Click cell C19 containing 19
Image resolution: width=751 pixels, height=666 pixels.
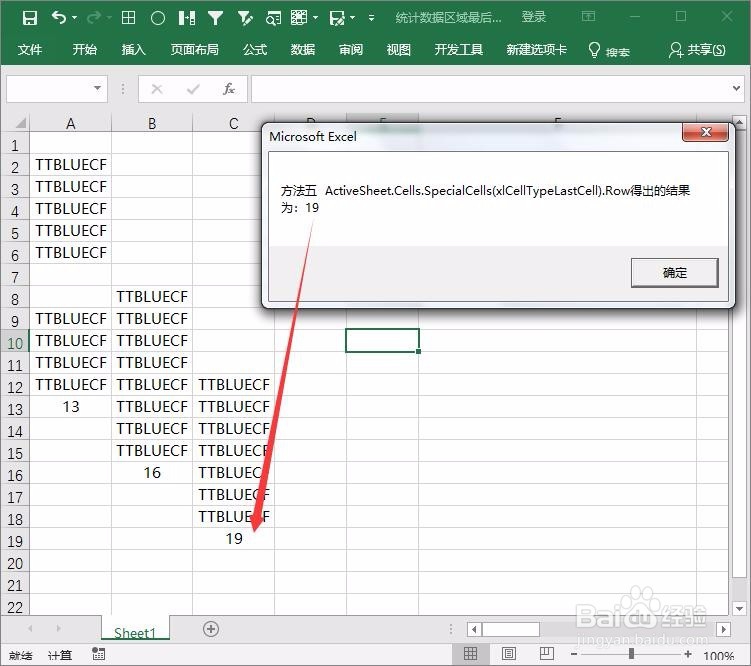coord(233,539)
